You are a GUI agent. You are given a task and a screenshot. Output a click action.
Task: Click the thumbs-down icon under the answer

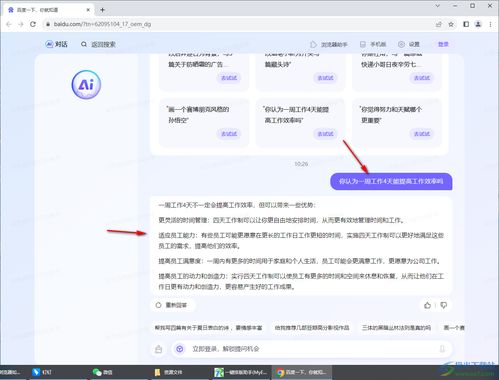click(x=443, y=305)
